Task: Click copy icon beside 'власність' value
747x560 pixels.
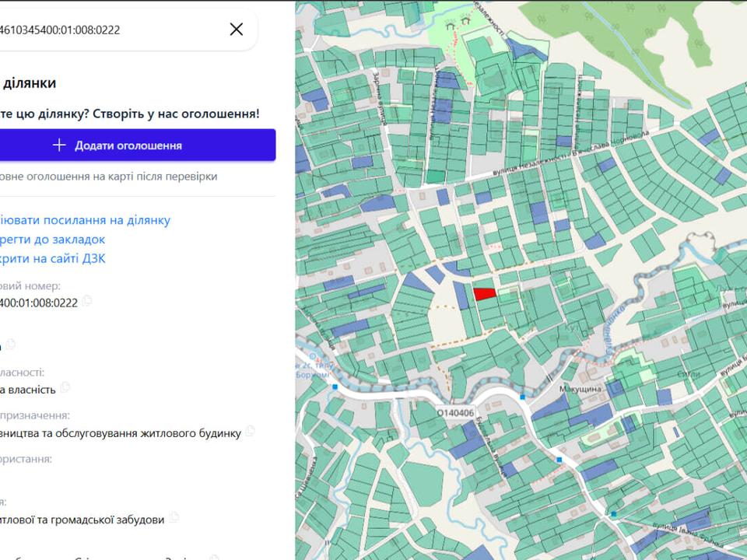Action: [x=65, y=387]
